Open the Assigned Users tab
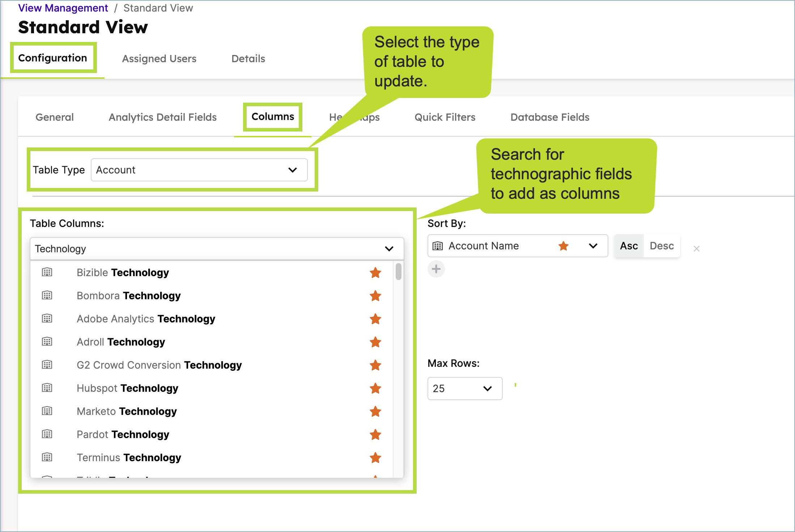This screenshot has width=795, height=532. click(x=159, y=59)
